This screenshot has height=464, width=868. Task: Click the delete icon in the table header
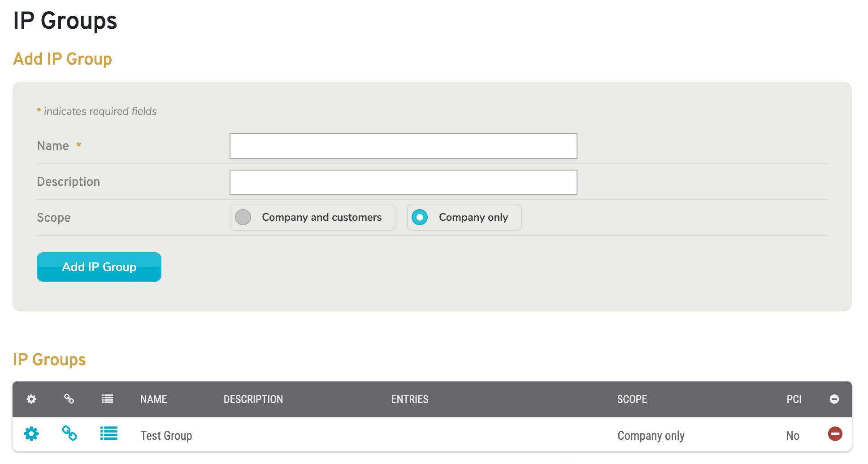coord(834,399)
